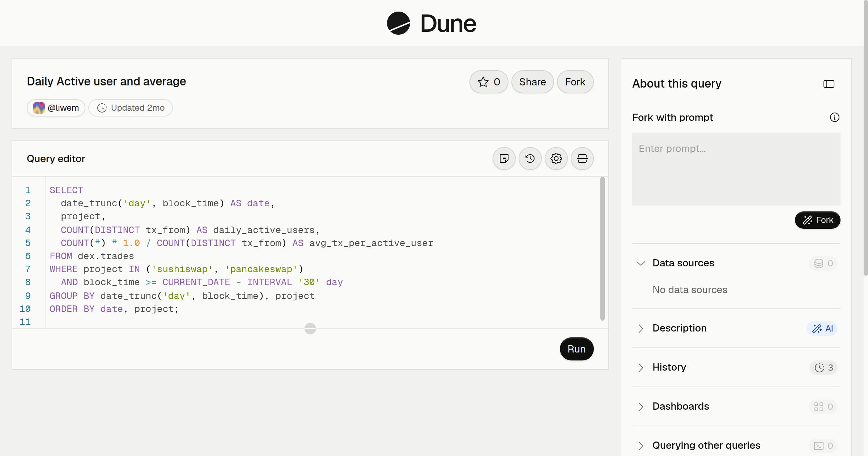Click 'dex.trades' in the FROM line
The height and width of the screenshot is (456, 868).
[x=106, y=256]
